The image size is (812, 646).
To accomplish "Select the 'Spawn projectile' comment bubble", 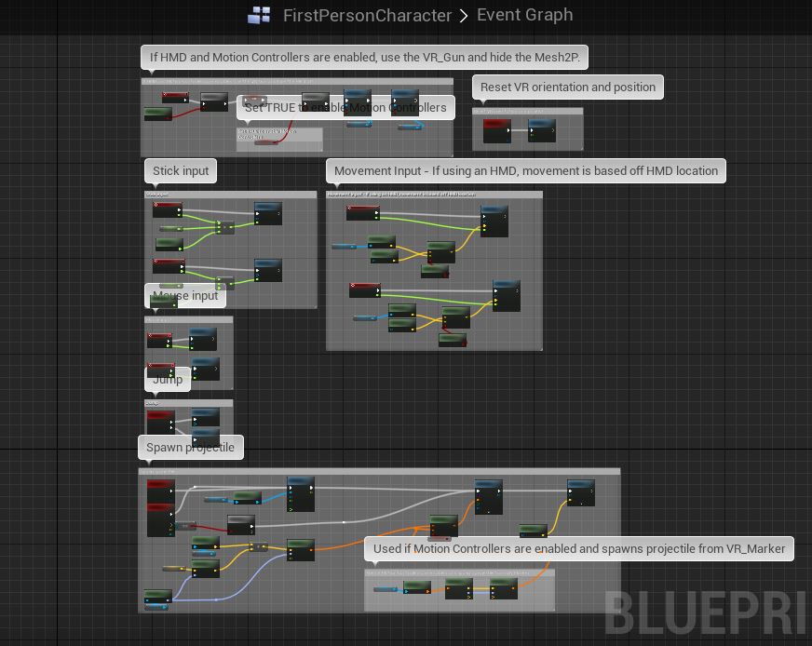I will (191, 447).
